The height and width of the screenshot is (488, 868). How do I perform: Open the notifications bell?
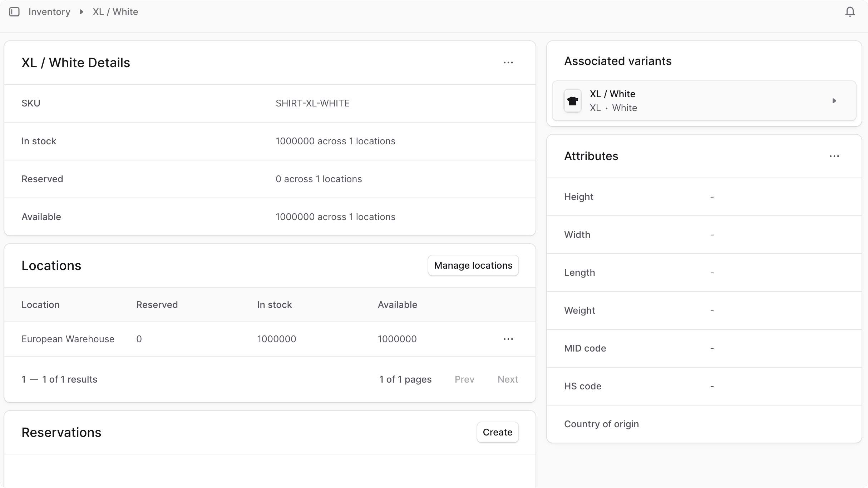(x=850, y=11)
